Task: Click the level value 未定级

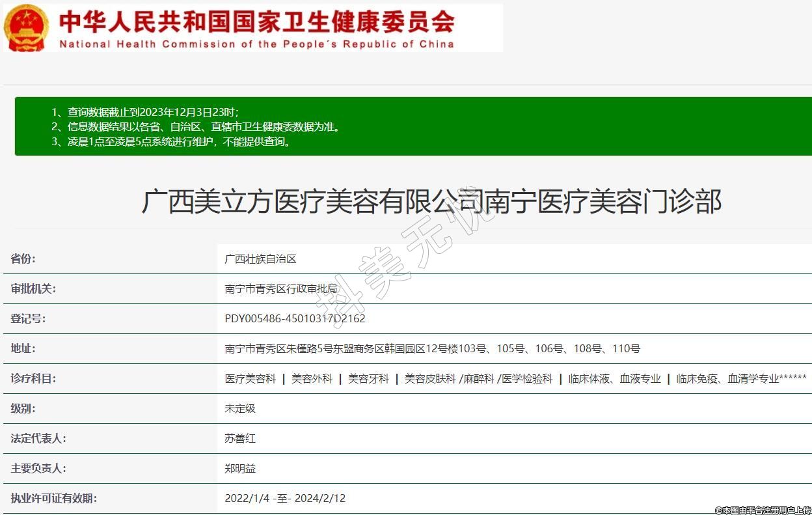Action: [240, 409]
